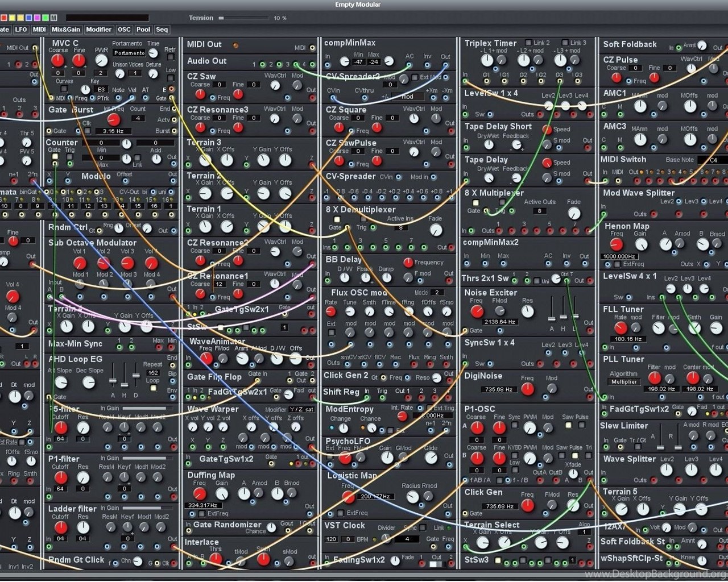Toggle Counter Lnk switch
The height and width of the screenshot is (582, 728).
click(137, 158)
